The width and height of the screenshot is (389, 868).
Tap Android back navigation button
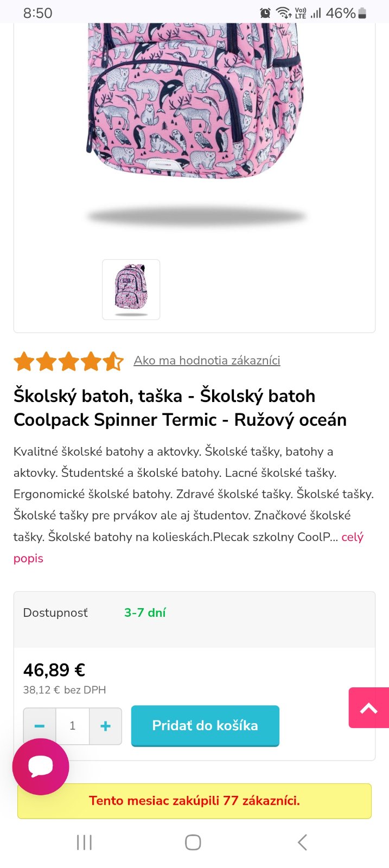302,842
